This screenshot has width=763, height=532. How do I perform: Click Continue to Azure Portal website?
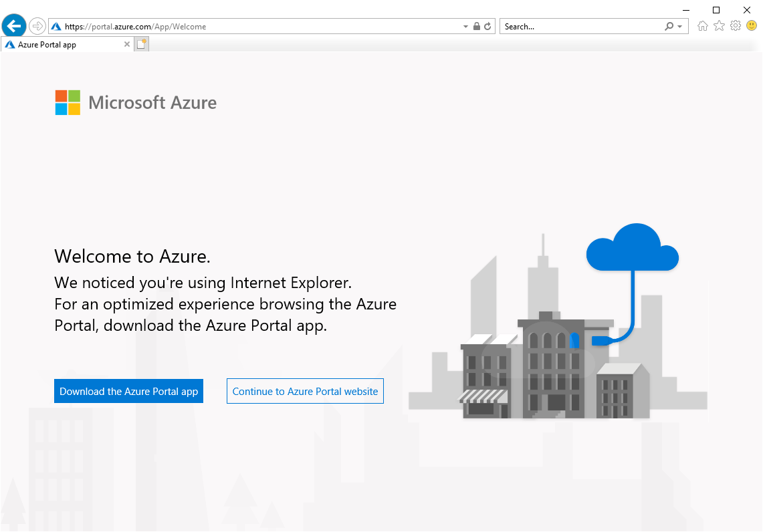pos(305,392)
